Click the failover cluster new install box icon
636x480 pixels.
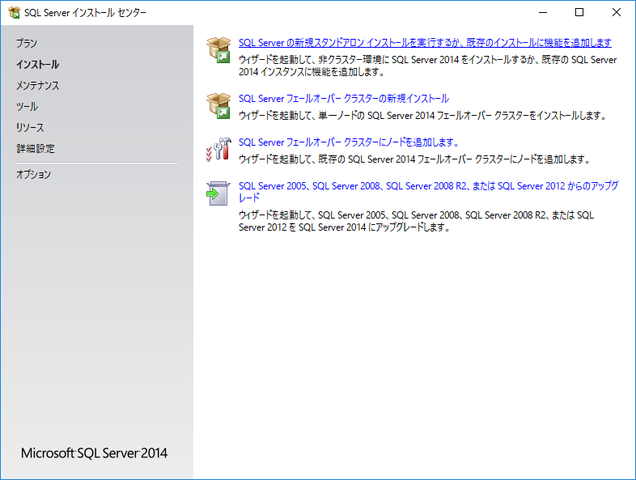click(x=219, y=106)
